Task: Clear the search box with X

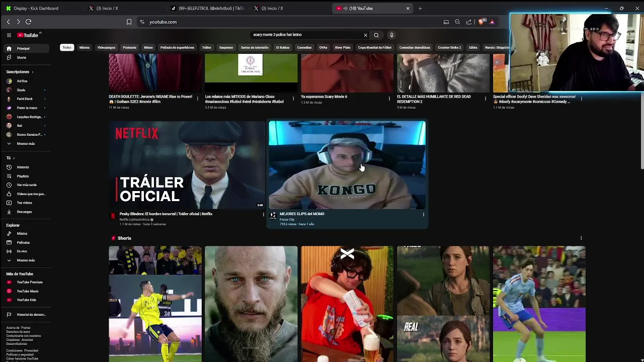Action: 365,35
